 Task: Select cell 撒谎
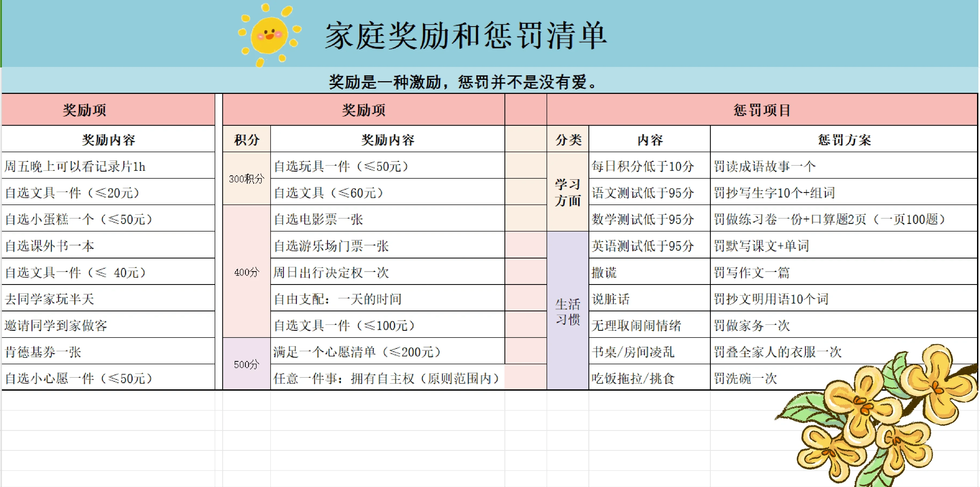(x=649, y=272)
